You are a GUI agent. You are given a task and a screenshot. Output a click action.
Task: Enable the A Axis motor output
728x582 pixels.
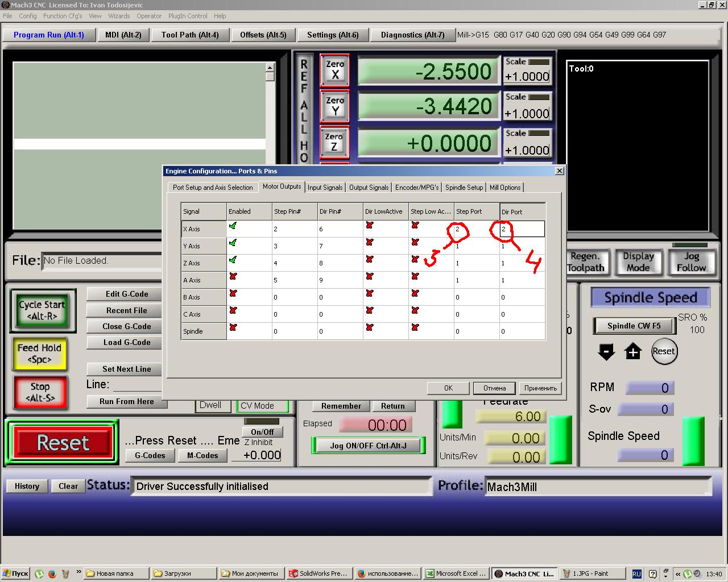pyautogui.click(x=233, y=277)
